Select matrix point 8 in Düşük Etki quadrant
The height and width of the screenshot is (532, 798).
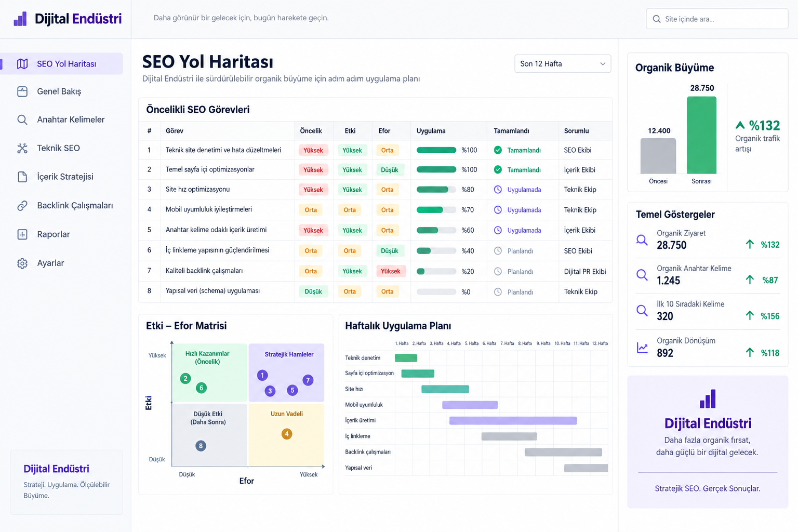[201, 446]
